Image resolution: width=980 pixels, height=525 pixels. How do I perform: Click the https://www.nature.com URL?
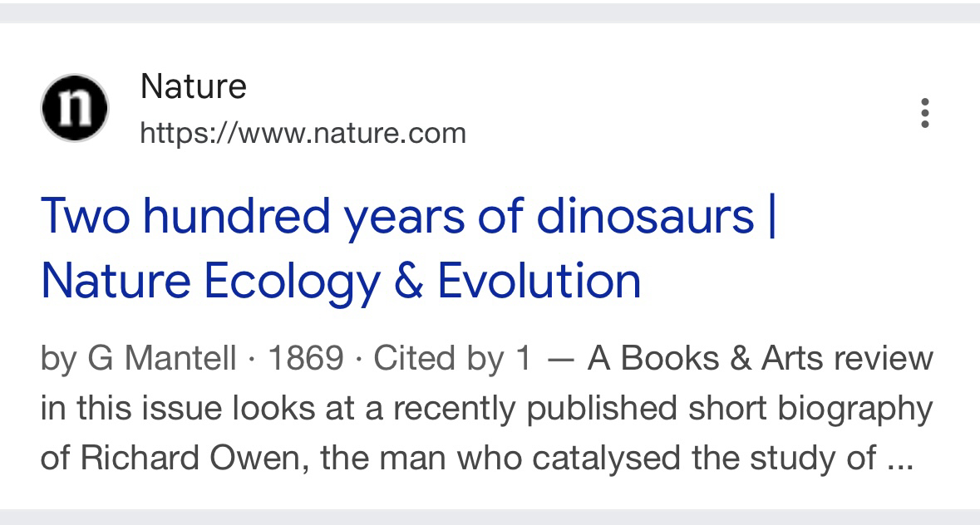[x=303, y=133]
